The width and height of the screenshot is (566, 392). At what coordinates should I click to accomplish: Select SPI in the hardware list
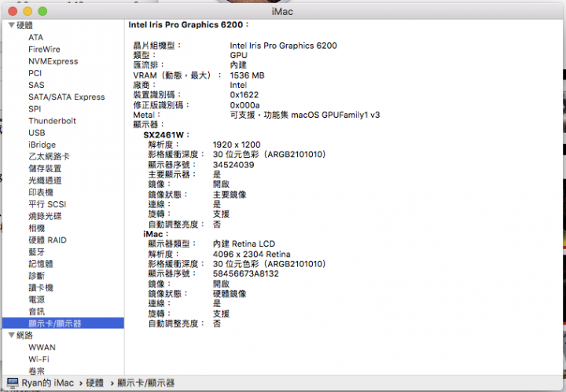pyautogui.click(x=35, y=109)
